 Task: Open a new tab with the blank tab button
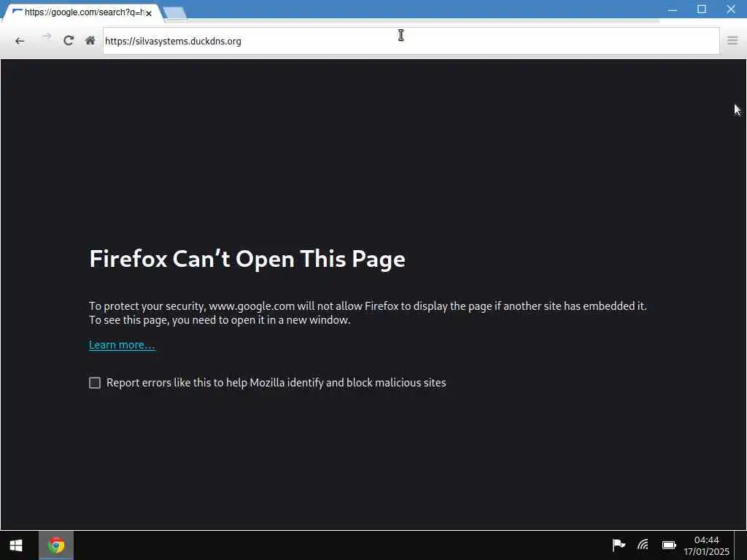tap(175, 13)
